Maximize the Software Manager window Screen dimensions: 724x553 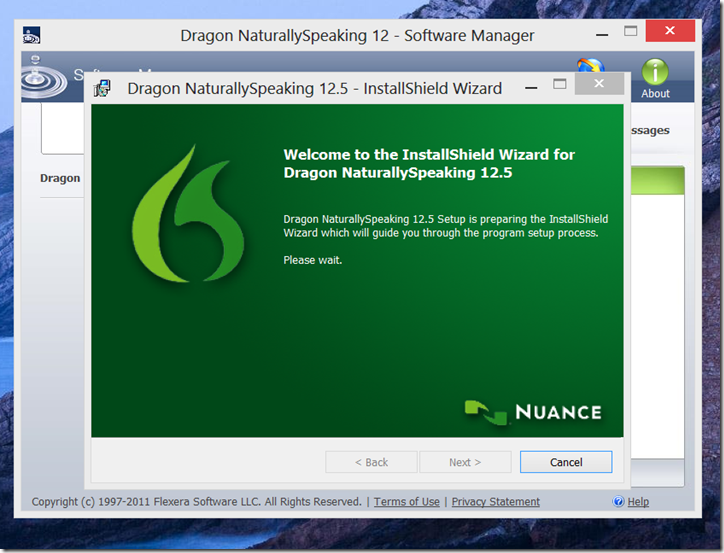point(630,31)
